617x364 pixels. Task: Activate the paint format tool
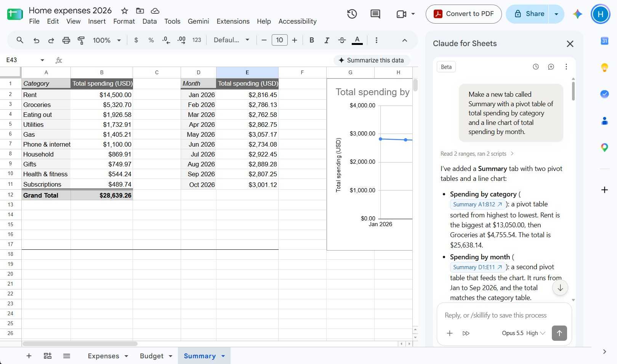81,40
